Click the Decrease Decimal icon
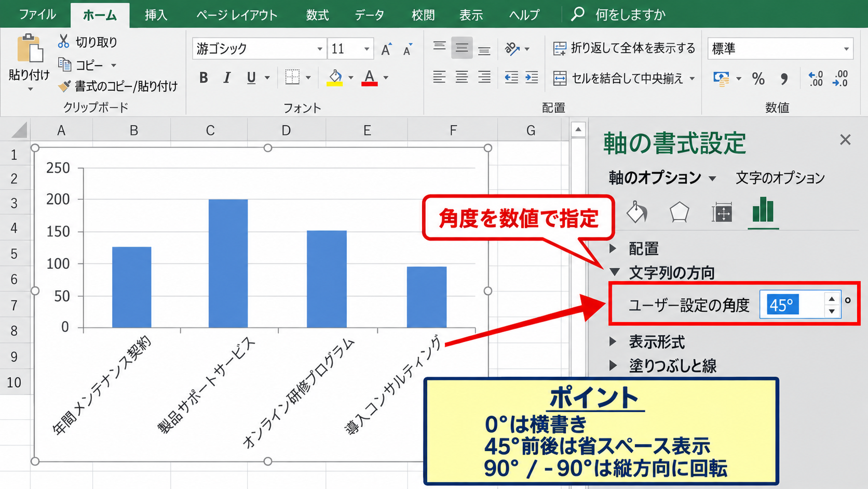 coord(840,78)
